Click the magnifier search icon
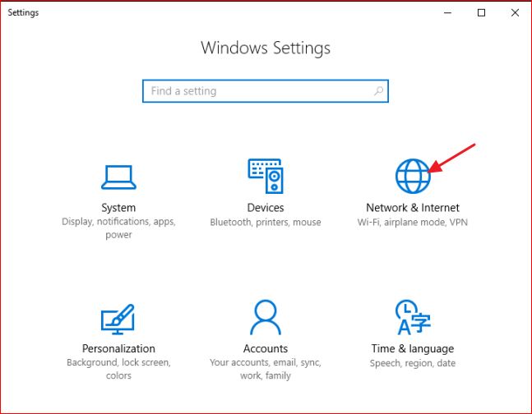Image resolution: width=532 pixels, height=414 pixels. [378, 91]
